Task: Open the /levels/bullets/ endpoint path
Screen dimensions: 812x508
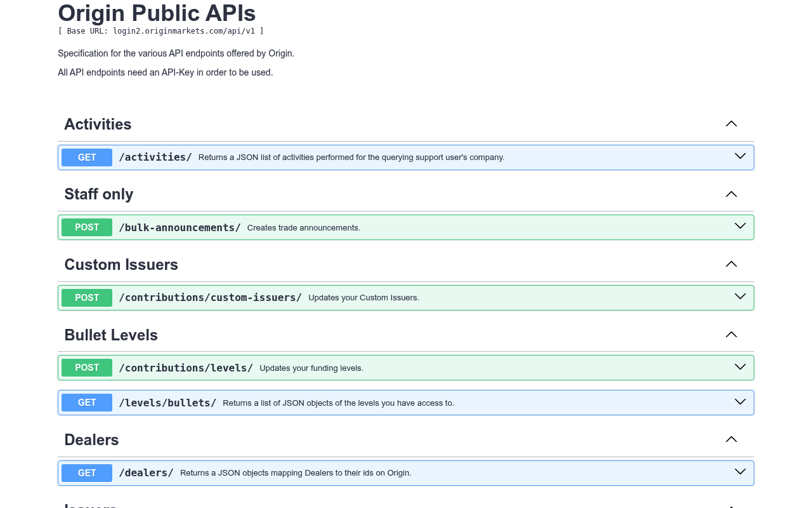Action: click(x=167, y=403)
